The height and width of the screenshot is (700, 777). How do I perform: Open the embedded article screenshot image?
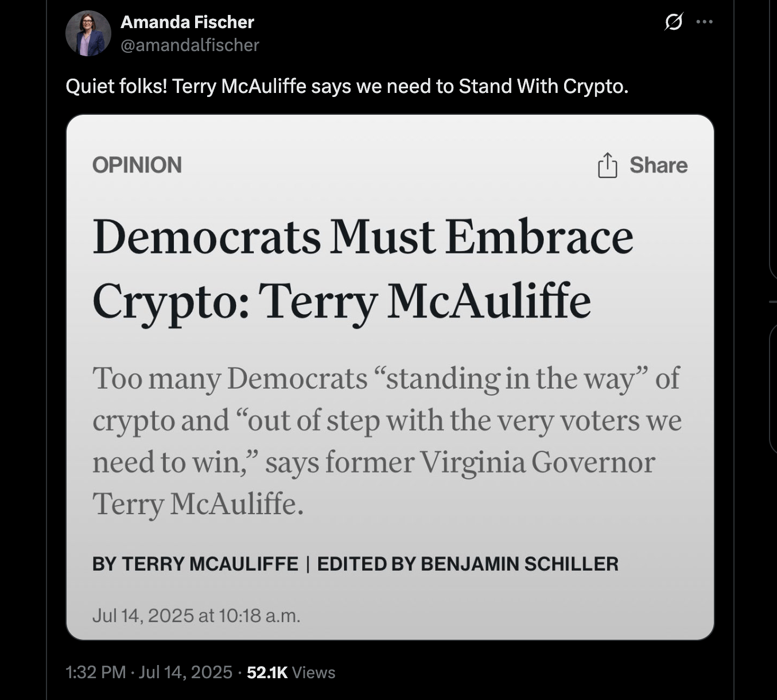click(x=390, y=377)
